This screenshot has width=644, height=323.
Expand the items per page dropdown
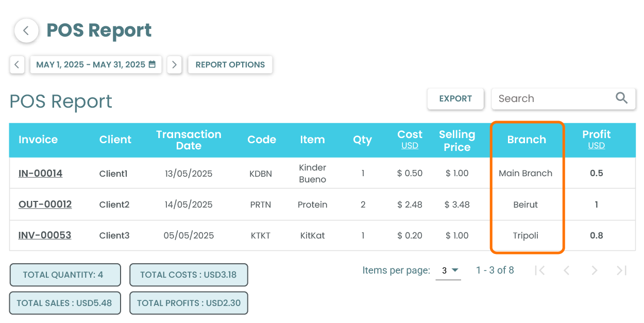click(x=448, y=270)
